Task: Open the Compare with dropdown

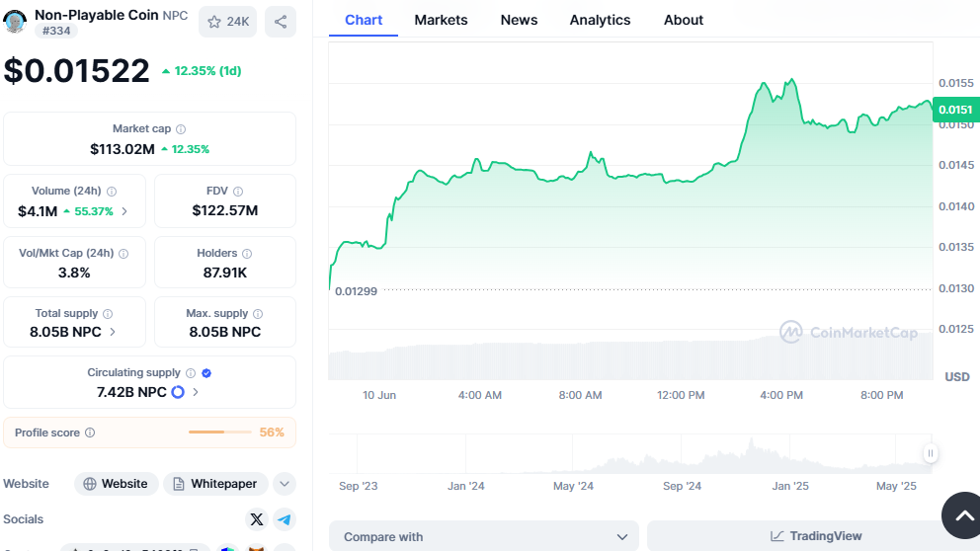Action: [484, 536]
